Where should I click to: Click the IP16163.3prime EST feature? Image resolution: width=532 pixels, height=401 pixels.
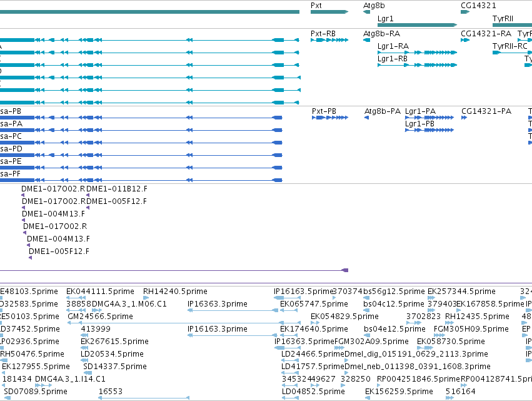233,335
